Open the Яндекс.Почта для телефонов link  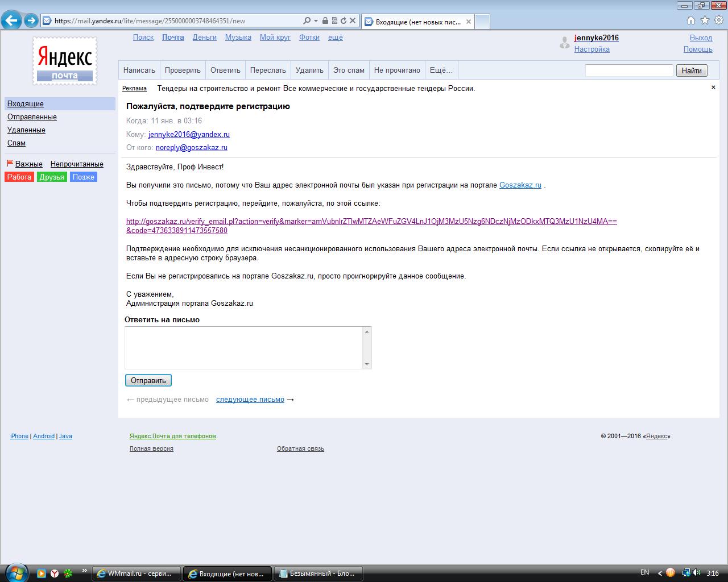[x=173, y=436]
